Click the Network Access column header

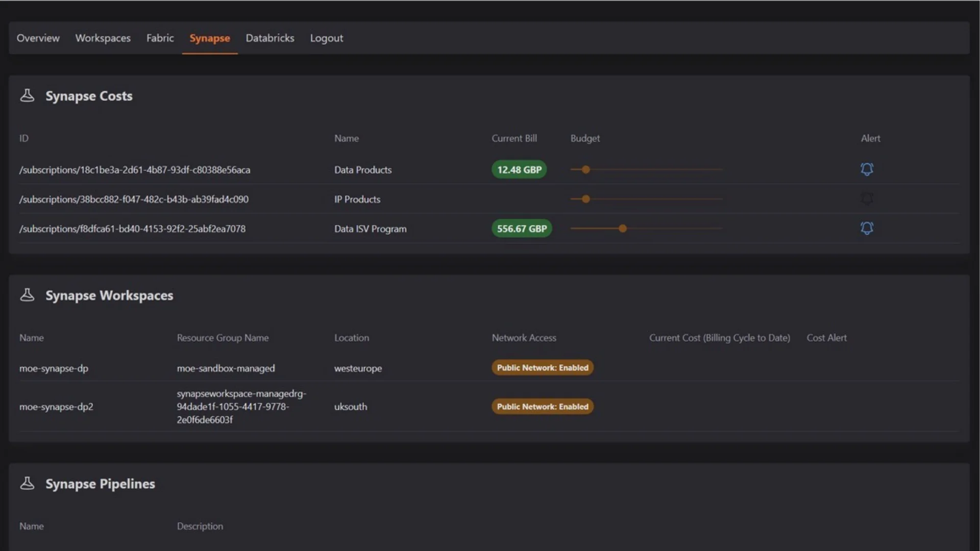pos(524,338)
